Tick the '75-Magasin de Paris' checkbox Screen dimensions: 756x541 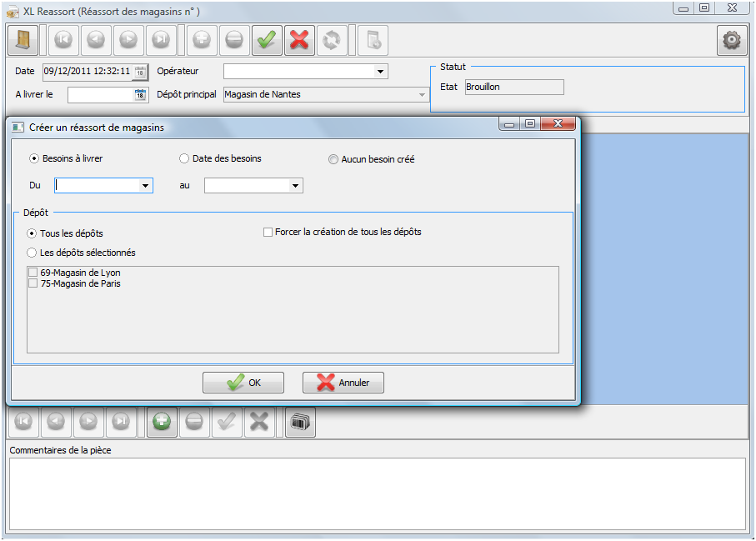(33, 283)
